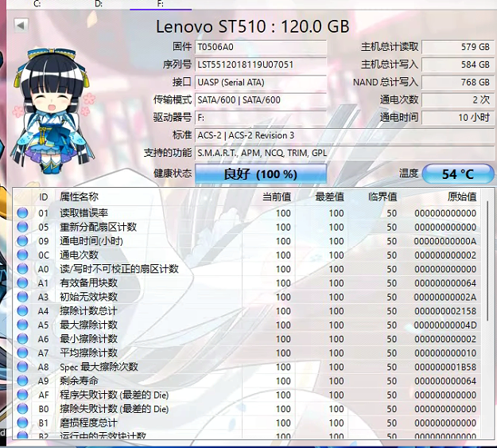Click the blue orb beside 剩余寿命

[x=23, y=381]
